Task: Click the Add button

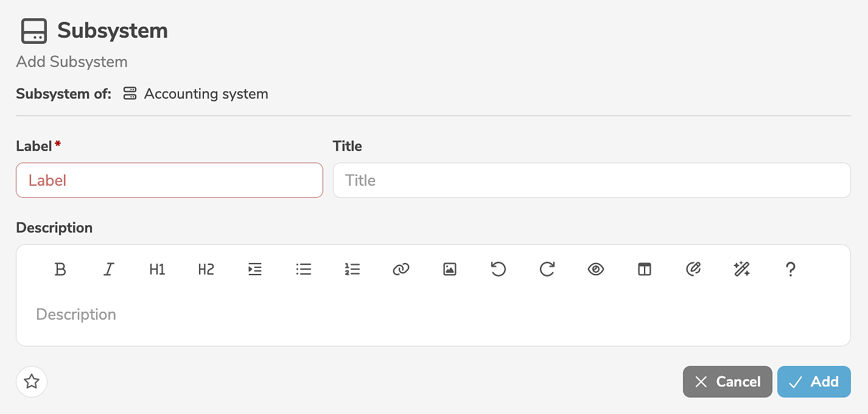Action: pyautogui.click(x=814, y=382)
